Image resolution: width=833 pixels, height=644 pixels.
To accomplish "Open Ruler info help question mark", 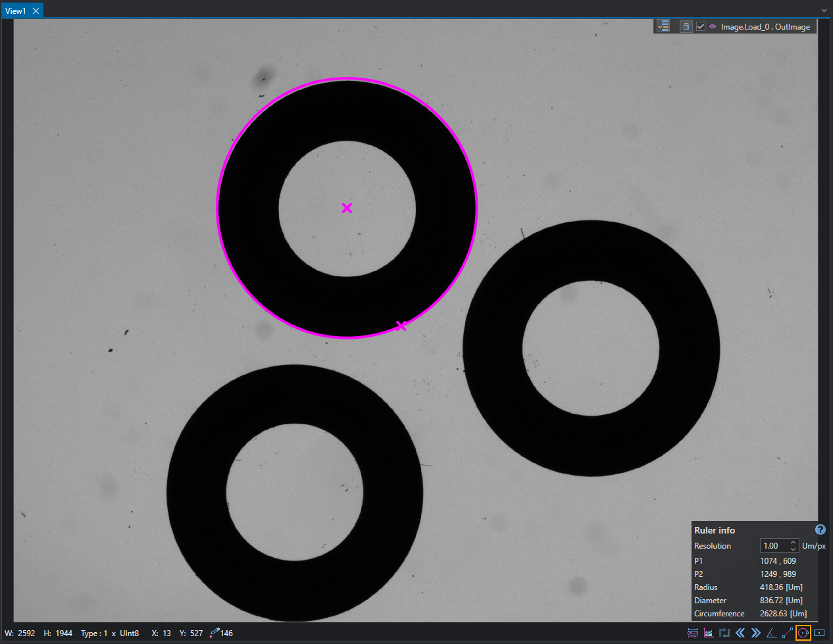I will (x=820, y=530).
